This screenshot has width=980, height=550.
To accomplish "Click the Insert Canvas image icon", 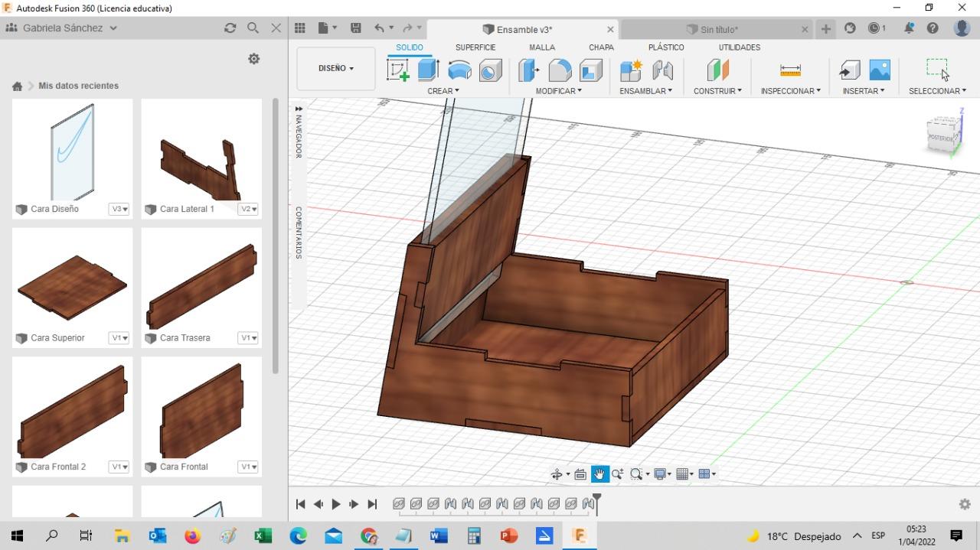I will [880, 70].
